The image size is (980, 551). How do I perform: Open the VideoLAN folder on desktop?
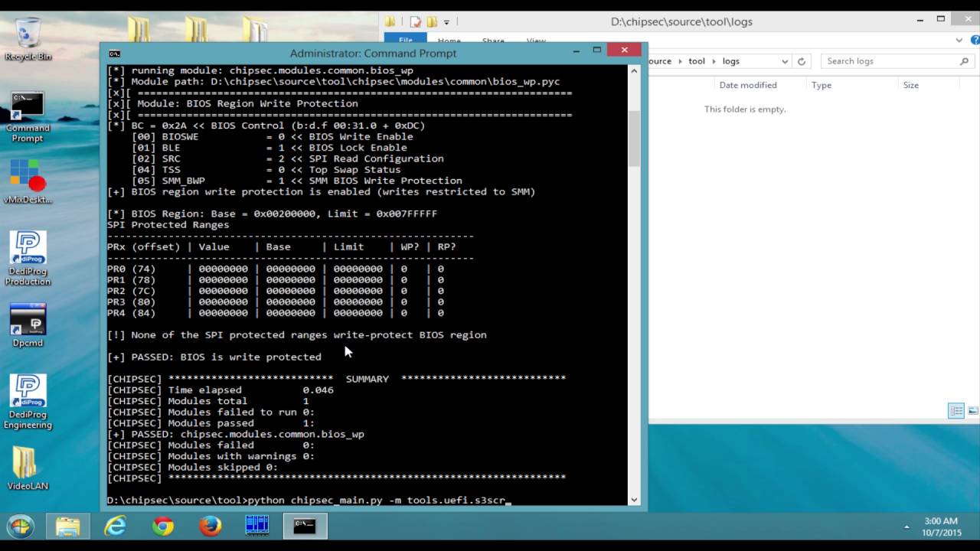28,468
